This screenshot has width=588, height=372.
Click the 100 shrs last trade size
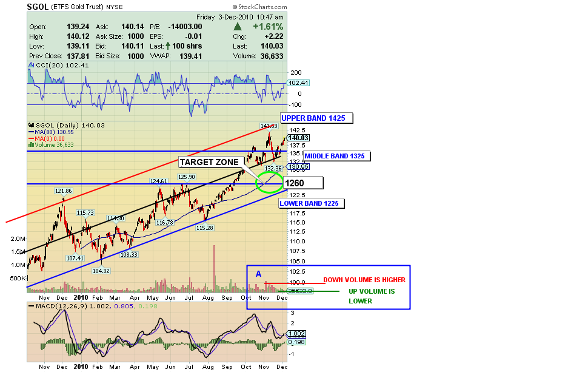coord(187,46)
